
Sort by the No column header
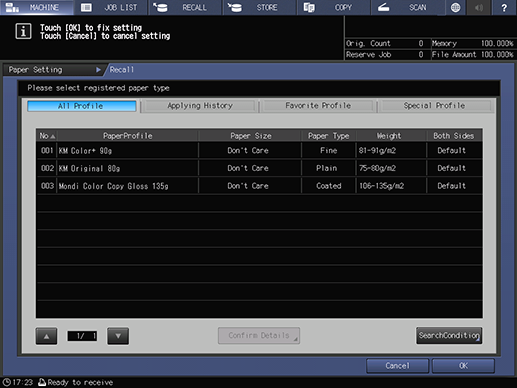[47, 136]
